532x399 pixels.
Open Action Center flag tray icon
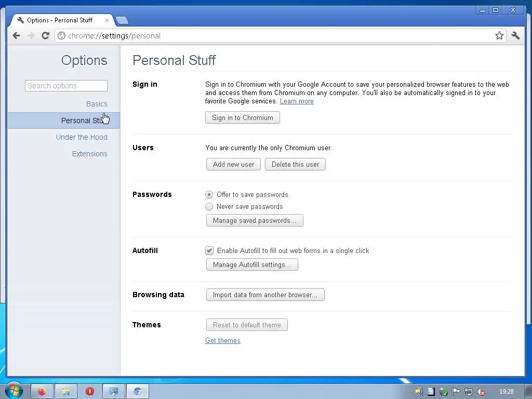pos(456,392)
